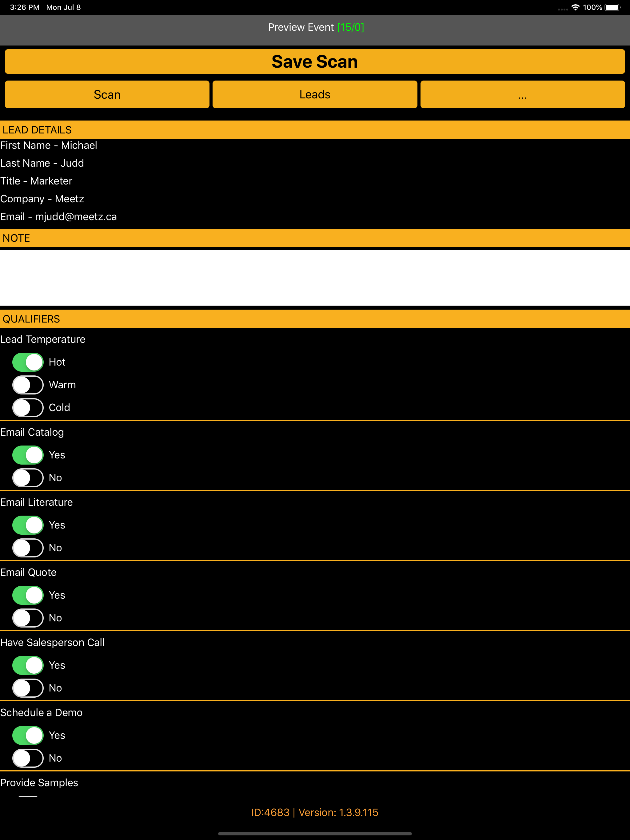The width and height of the screenshot is (630, 840).
Task: Select the Preview Event title text
Action: (301, 27)
